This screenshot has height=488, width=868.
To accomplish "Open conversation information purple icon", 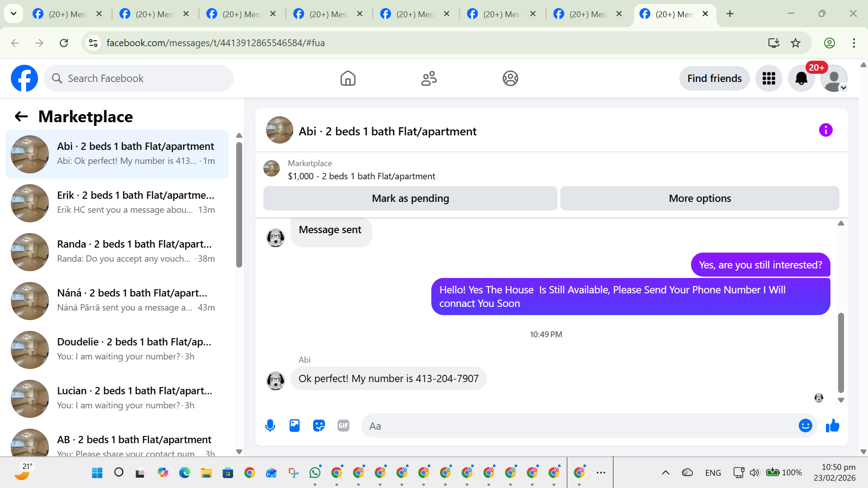I will click(x=825, y=130).
